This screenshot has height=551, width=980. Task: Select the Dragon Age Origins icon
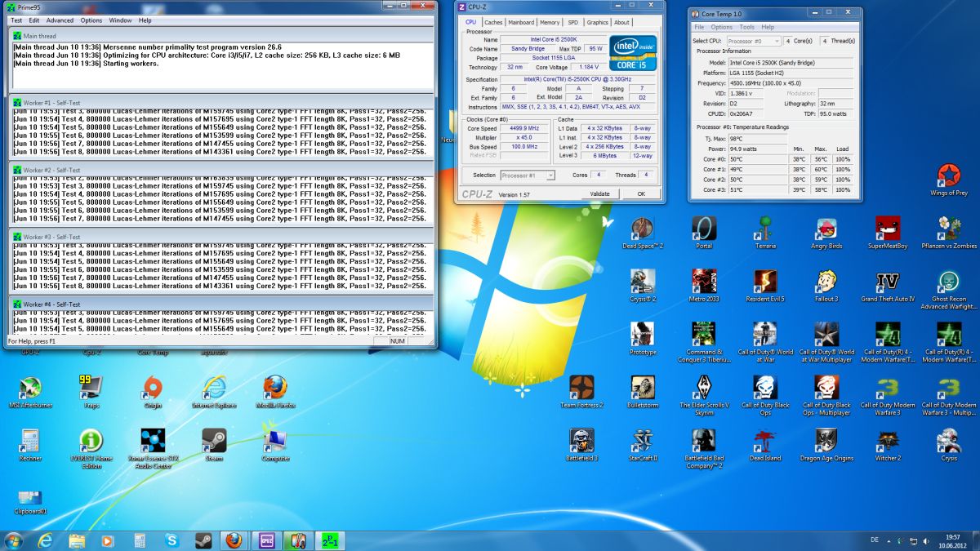826,445
